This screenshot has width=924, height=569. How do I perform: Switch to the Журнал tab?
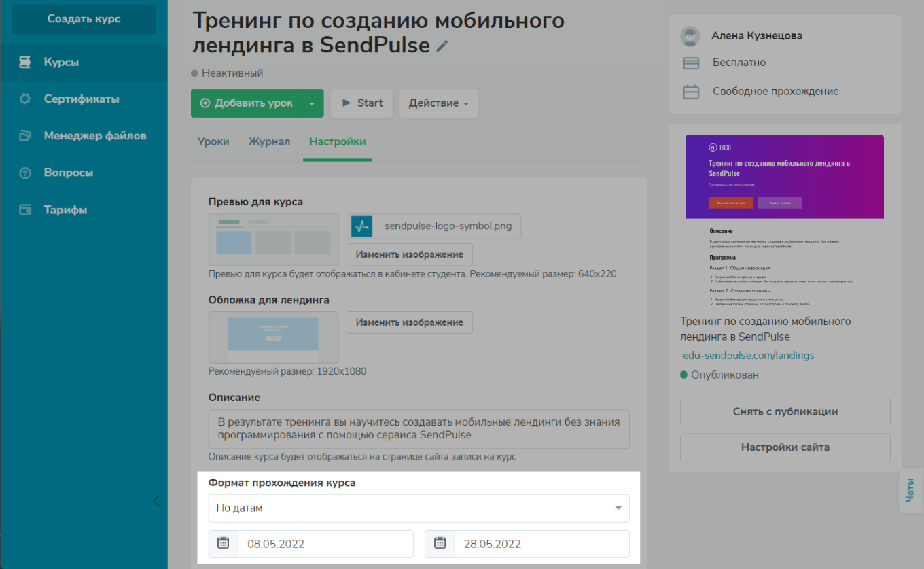coord(269,142)
